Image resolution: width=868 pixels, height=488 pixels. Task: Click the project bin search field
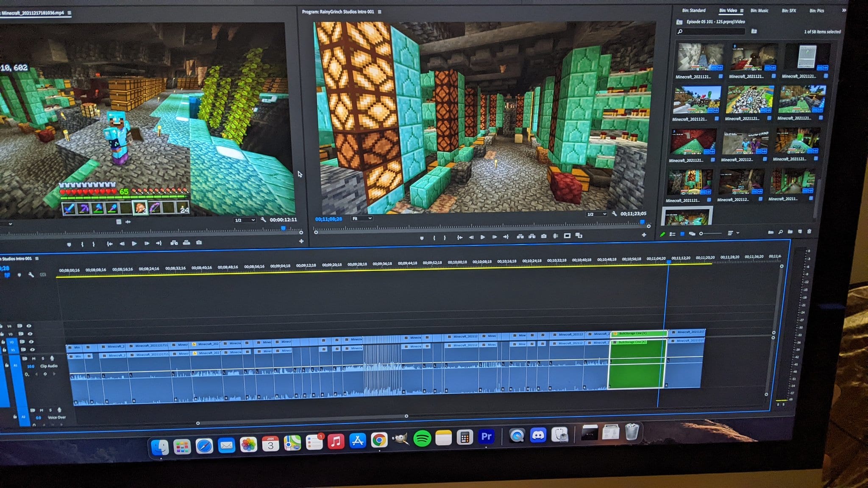click(711, 31)
